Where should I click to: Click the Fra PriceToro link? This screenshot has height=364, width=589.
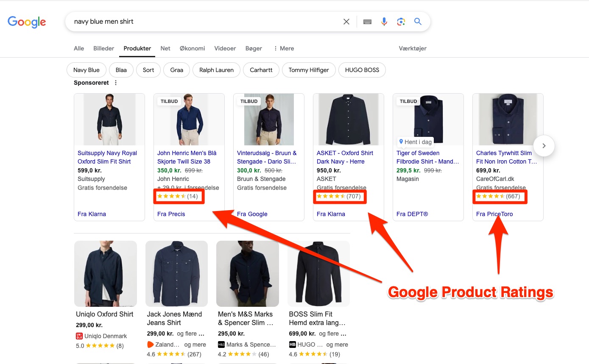click(494, 214)
